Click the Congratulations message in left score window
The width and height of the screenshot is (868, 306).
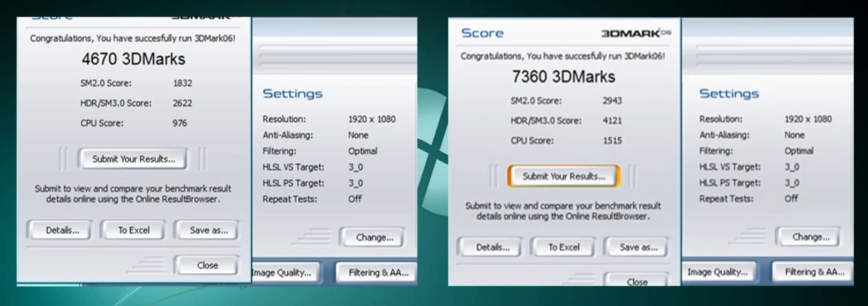pos(132,39)
